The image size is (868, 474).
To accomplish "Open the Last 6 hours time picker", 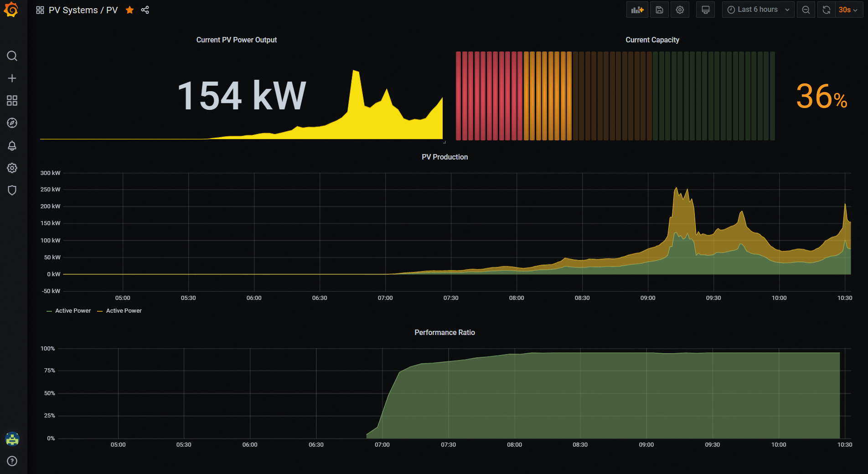I will click(758, 10).
